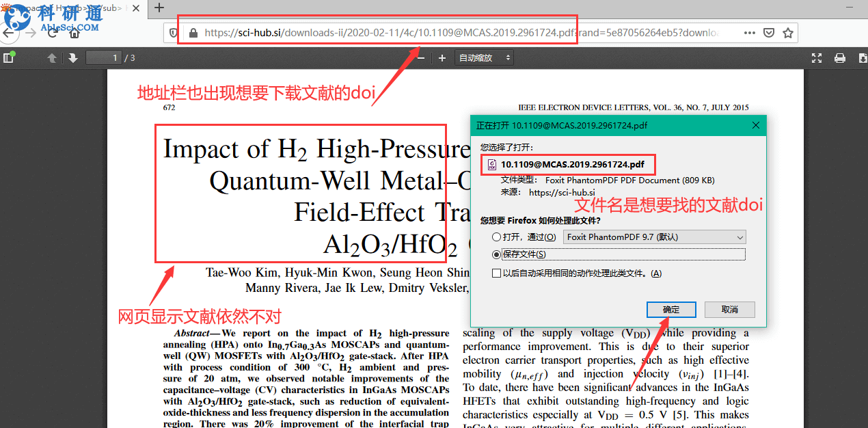
Task: Click the 取消 button
Action: (730, 310)
